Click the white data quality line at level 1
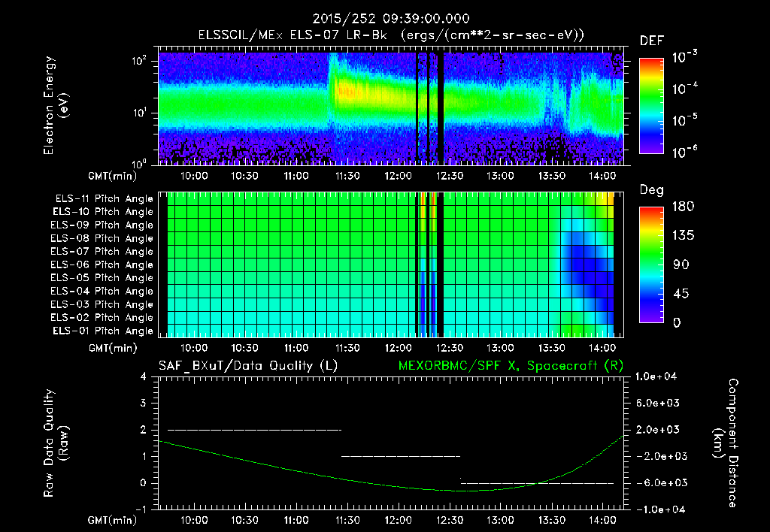The height and width of the screenshot is (532, 770). coord(401,456)
